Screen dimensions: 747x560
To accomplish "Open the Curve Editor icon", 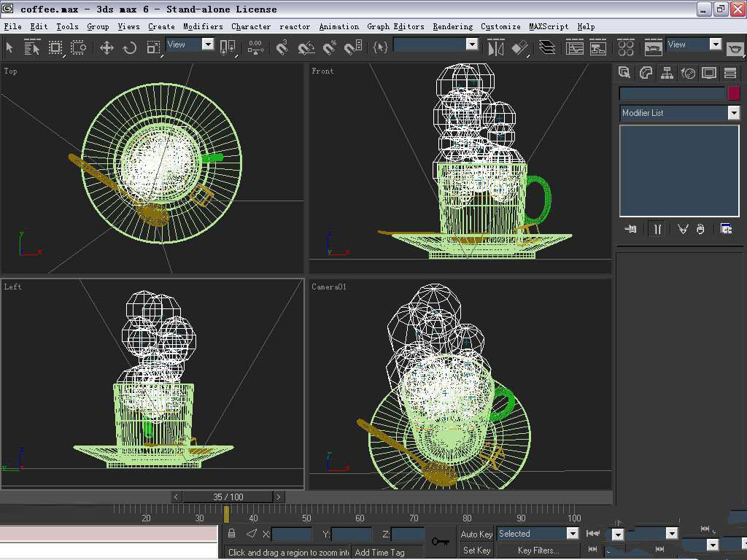I will point(575,47).
